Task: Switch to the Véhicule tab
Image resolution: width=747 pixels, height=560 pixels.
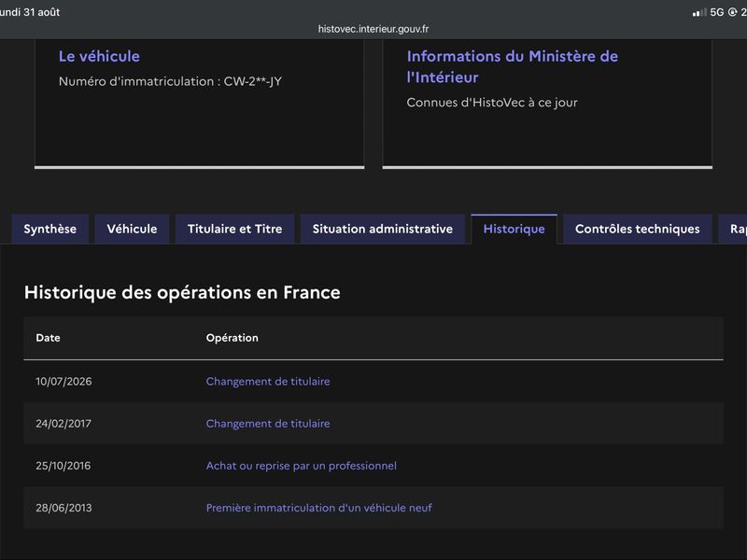Action: (x=132, y=229)
